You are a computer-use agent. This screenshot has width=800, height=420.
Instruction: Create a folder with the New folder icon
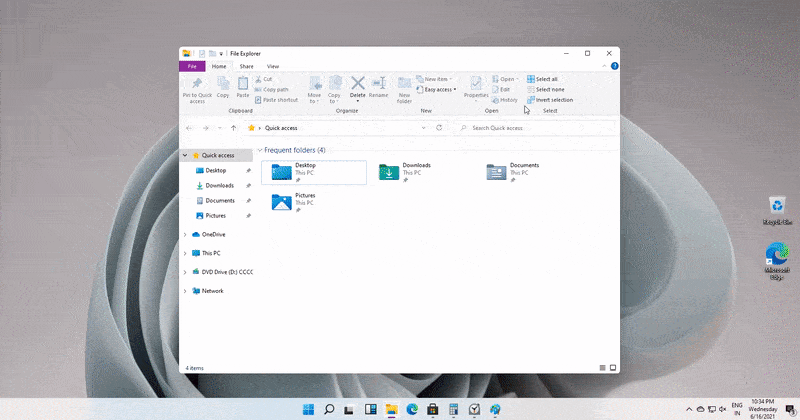(x=404, y=85)
